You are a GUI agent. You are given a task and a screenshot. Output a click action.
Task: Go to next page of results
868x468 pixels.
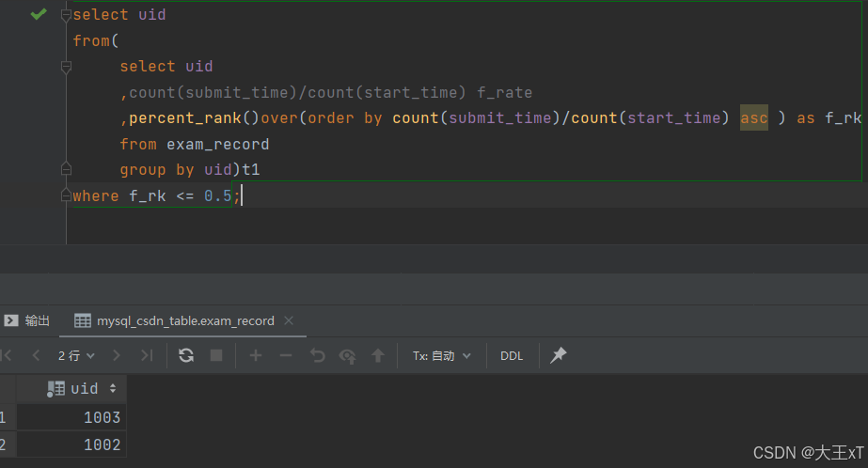117,355
